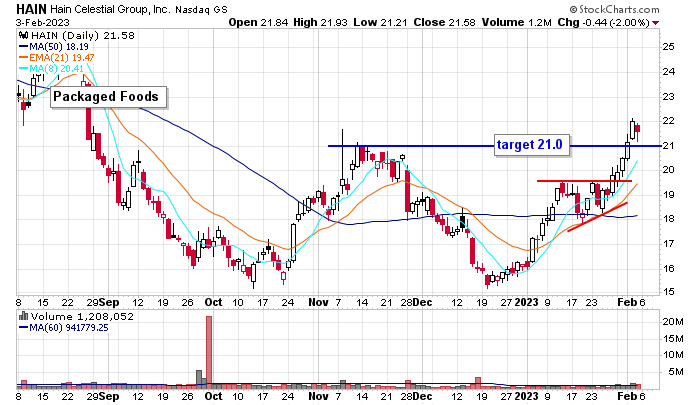This screenshot has height=405, width=700.
Task: Click the 17 price axis label
Action: tap(668, 244)
